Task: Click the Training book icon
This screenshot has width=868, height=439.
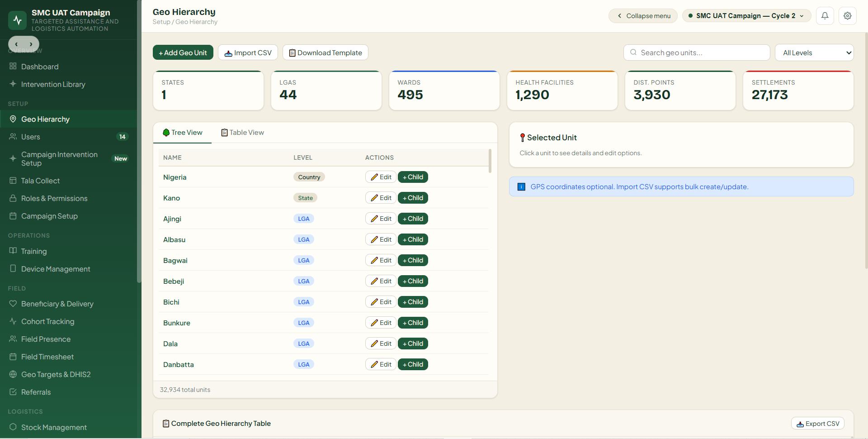Action: point(13,250)
